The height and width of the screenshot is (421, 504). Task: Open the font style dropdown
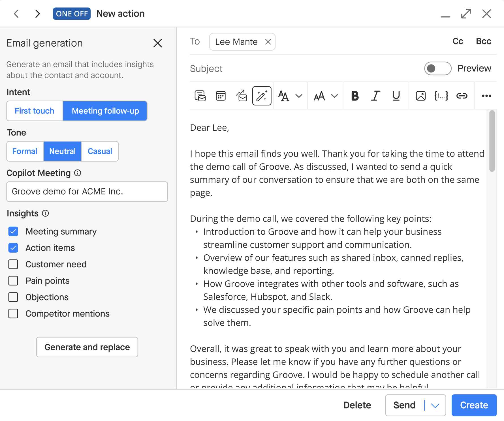[290, 96]
